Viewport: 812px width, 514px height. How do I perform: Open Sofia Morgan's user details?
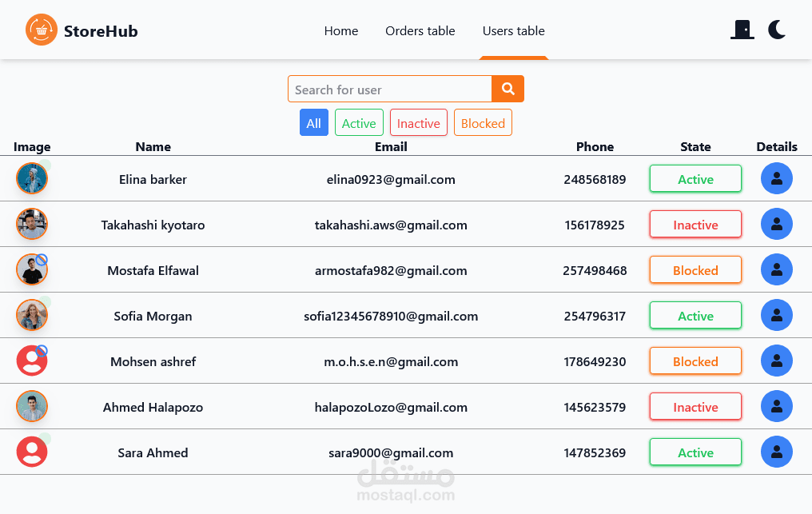[x=776, y=316]
